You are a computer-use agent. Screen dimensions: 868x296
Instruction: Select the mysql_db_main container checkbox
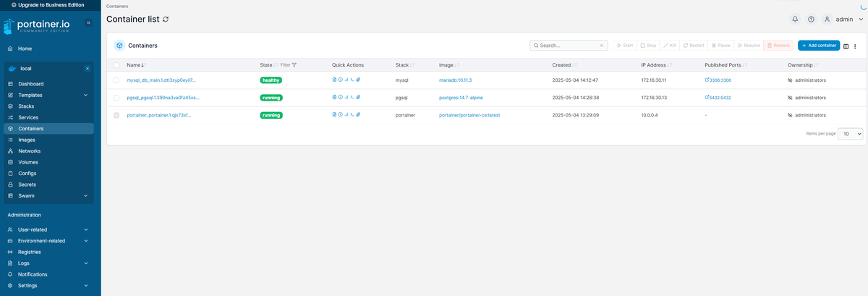click(x=116, y=80)
